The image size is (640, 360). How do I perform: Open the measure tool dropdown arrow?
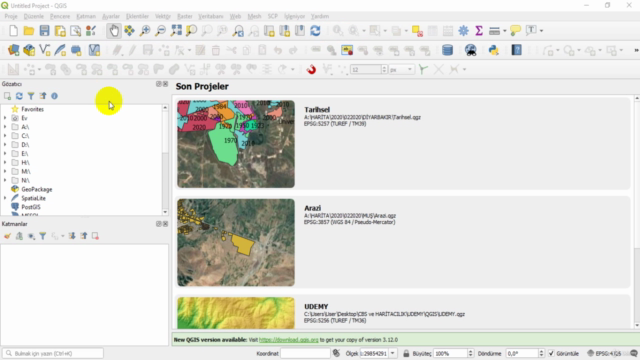pyautogui.click(x=504, y=31)
